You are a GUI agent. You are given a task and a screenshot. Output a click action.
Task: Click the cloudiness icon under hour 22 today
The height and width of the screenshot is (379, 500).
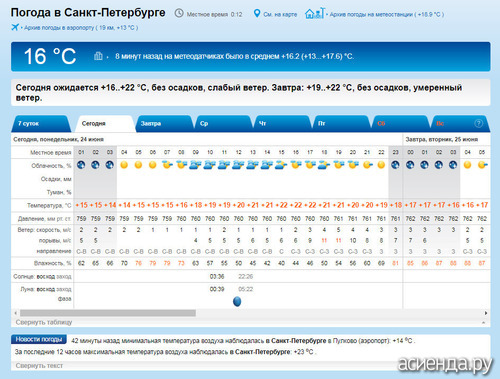click(x=381, y=165)
